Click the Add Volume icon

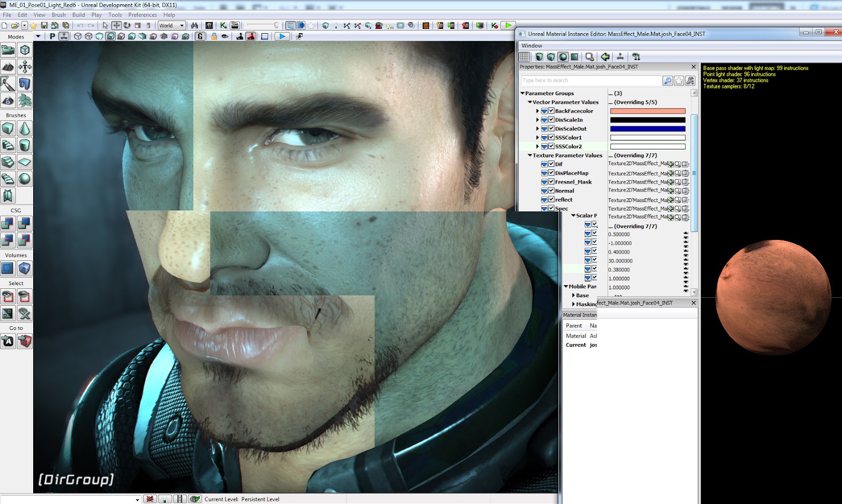tap(25, 268)
